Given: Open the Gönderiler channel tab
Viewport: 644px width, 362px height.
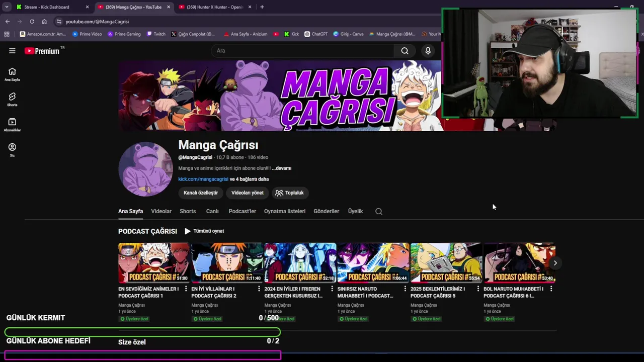Looking at the screenshot, I should point(327,212).
